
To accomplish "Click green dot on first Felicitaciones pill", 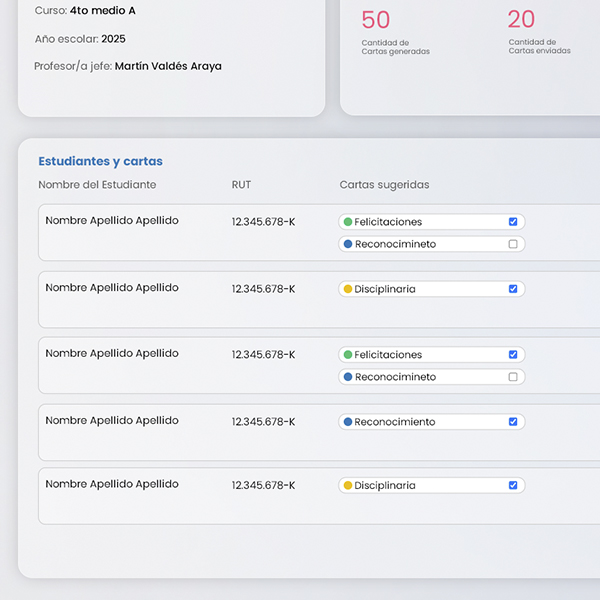I will (348, 222).
